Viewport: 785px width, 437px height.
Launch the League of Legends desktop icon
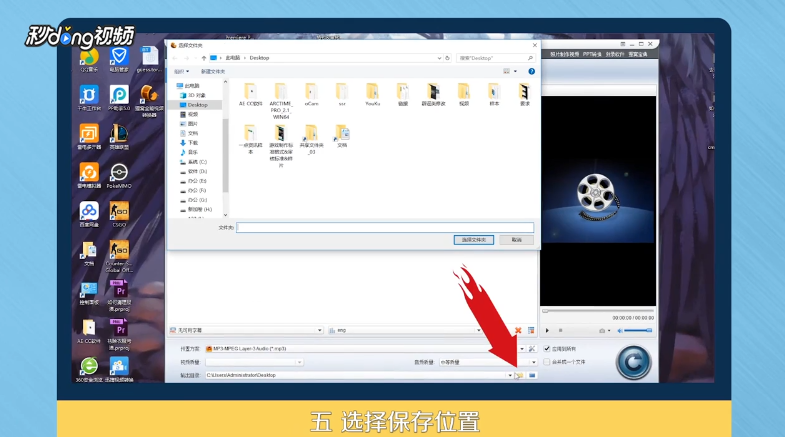coord(119,137)
